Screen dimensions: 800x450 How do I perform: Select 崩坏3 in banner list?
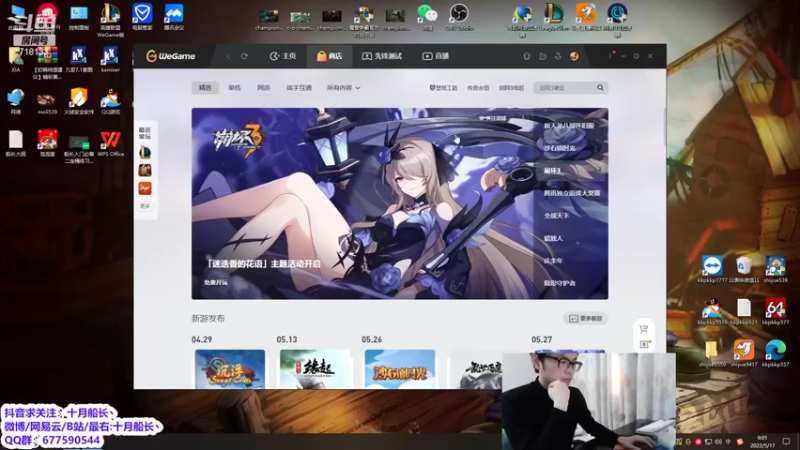coord(553,170)
